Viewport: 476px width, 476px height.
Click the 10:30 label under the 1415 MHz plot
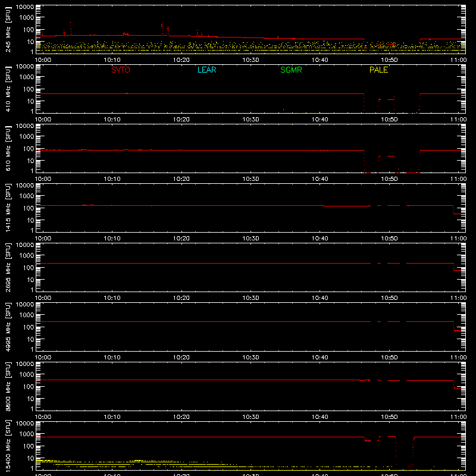(250, 239)
